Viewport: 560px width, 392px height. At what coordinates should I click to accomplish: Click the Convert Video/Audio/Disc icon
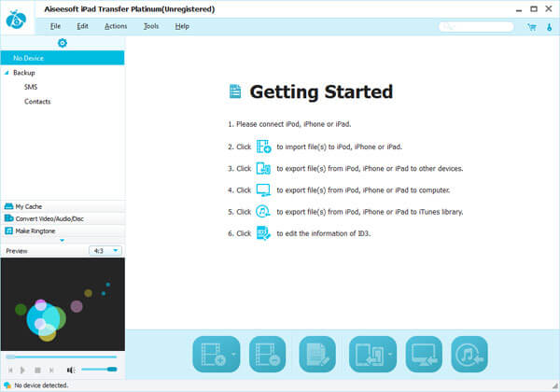[9, 218]
